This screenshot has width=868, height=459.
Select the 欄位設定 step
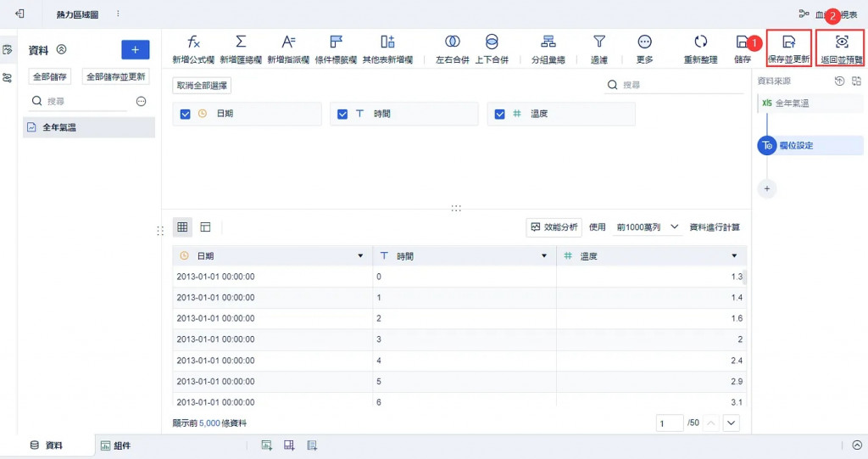pos(810,145)
